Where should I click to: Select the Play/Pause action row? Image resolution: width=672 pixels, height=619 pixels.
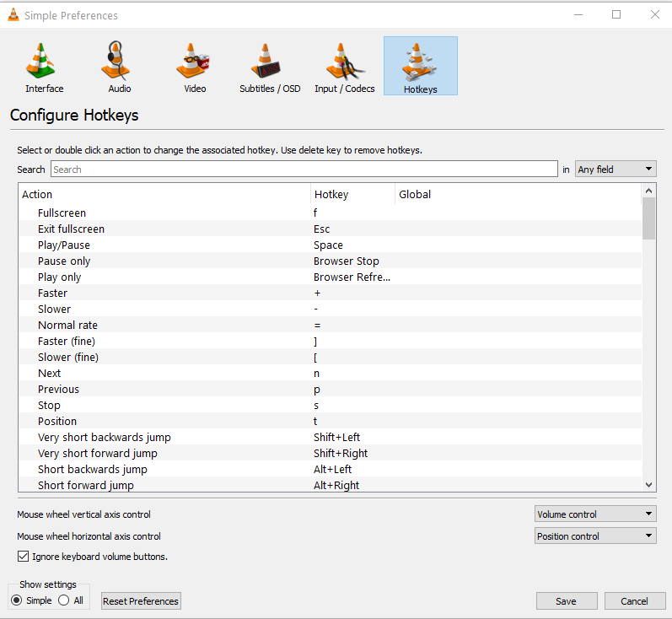tap(330, 245)
